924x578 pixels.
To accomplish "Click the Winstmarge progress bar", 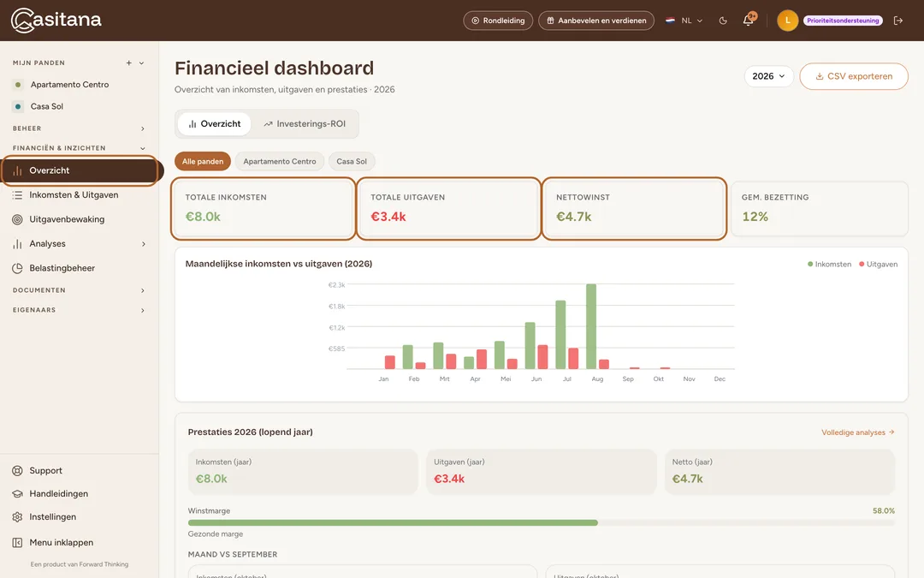I will [541, 522].
